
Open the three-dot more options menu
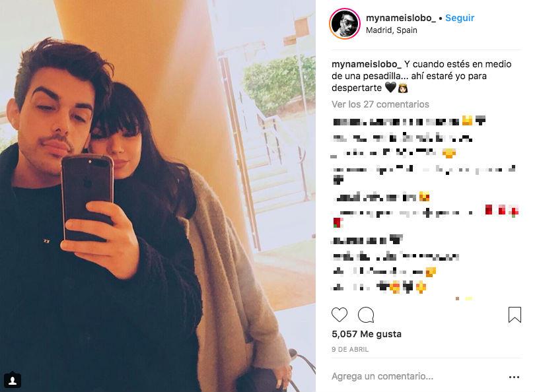[514, 377]
